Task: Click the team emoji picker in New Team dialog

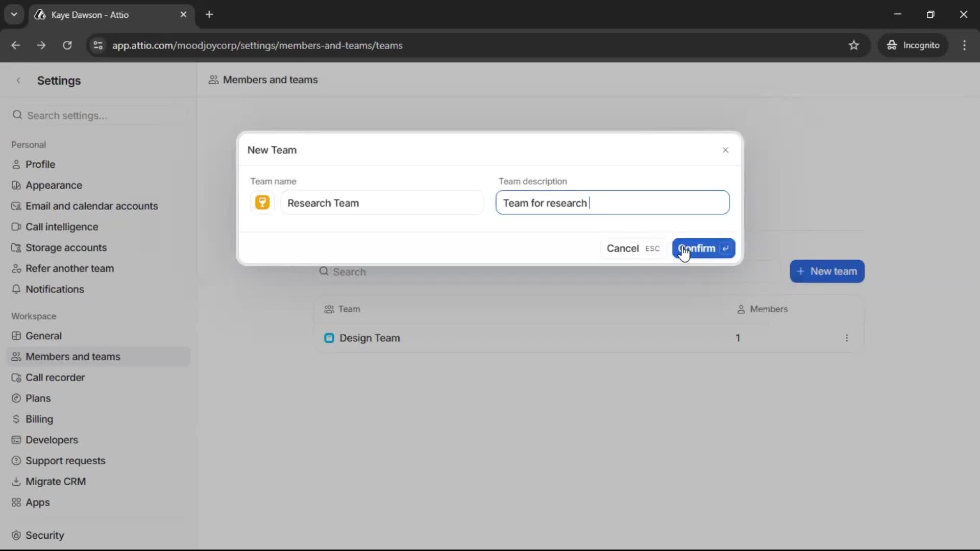Action: 262,202
